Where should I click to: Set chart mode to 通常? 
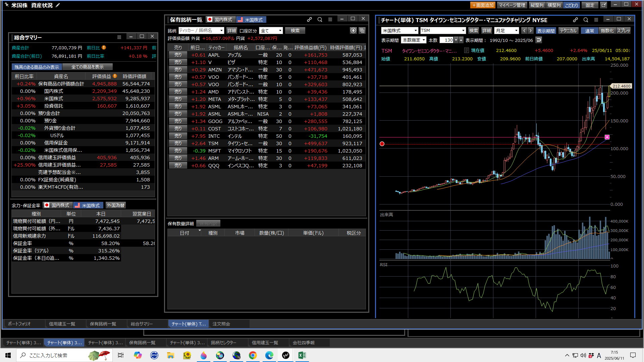(590, 31)
